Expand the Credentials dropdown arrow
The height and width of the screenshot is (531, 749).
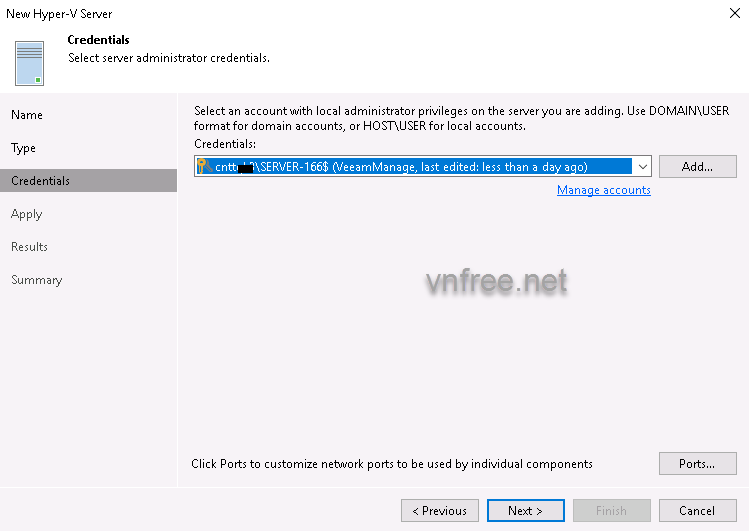(642, 167)
